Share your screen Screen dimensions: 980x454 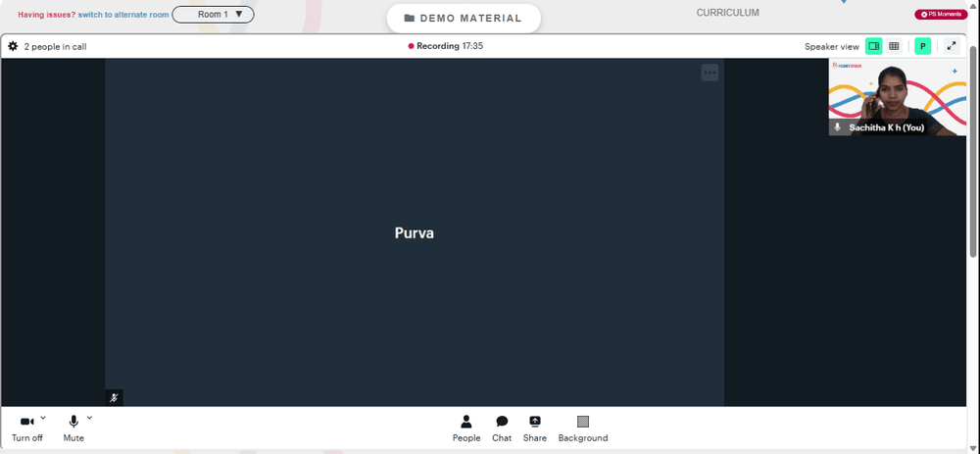pos(535,429)
